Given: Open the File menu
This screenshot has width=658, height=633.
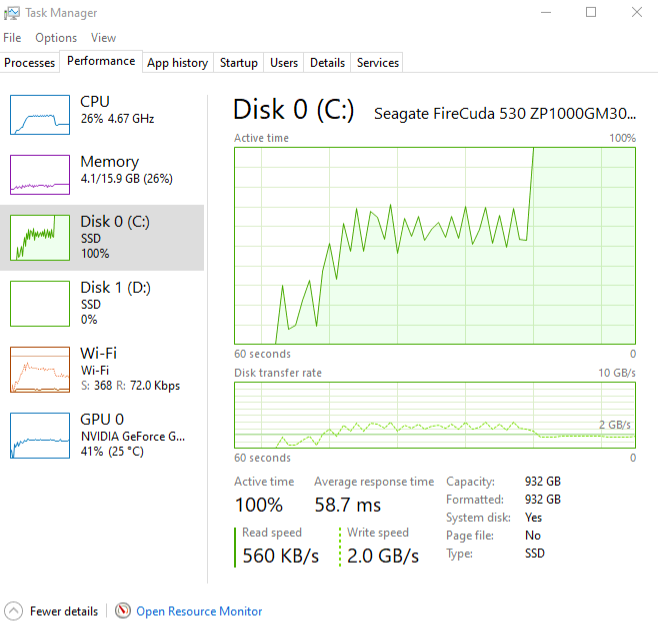Looking at the screenshot, I should coord(12,38).
